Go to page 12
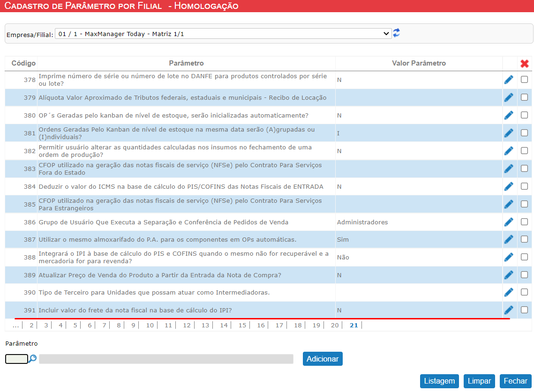The image size is (534, 392). point(187,325)
